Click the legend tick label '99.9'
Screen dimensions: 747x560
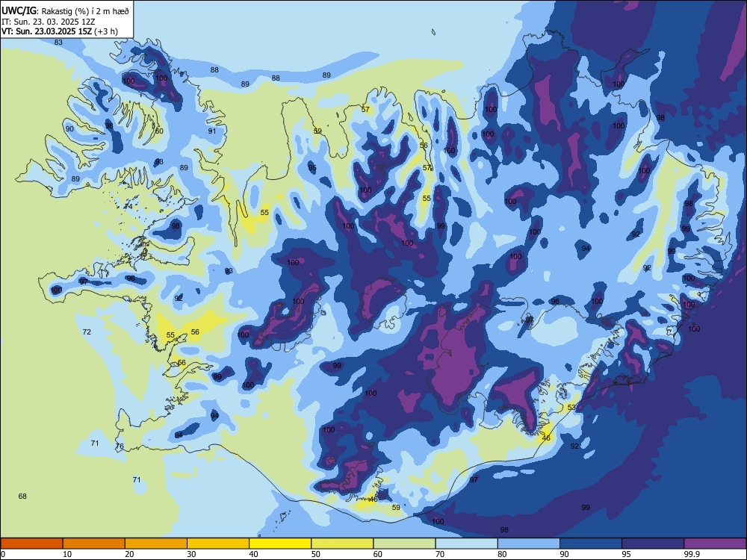point(692,554)
